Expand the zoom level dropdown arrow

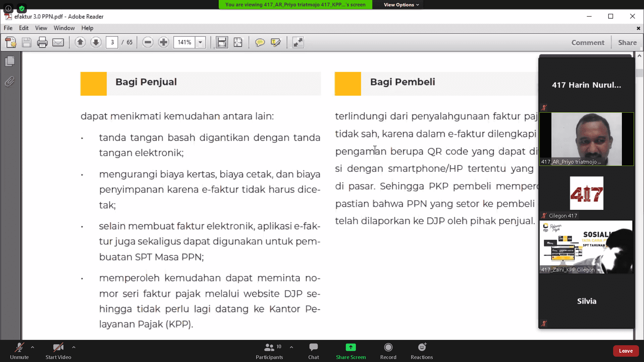(200, 43)
